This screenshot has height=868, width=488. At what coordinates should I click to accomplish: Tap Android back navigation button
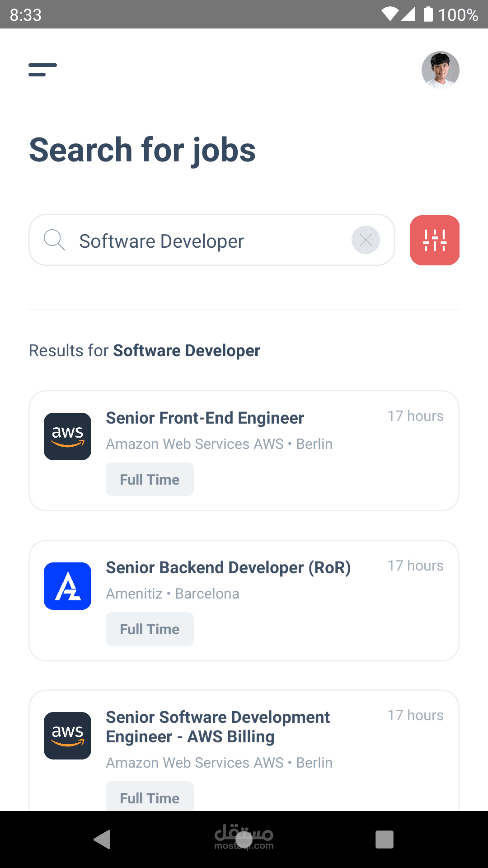102,840
